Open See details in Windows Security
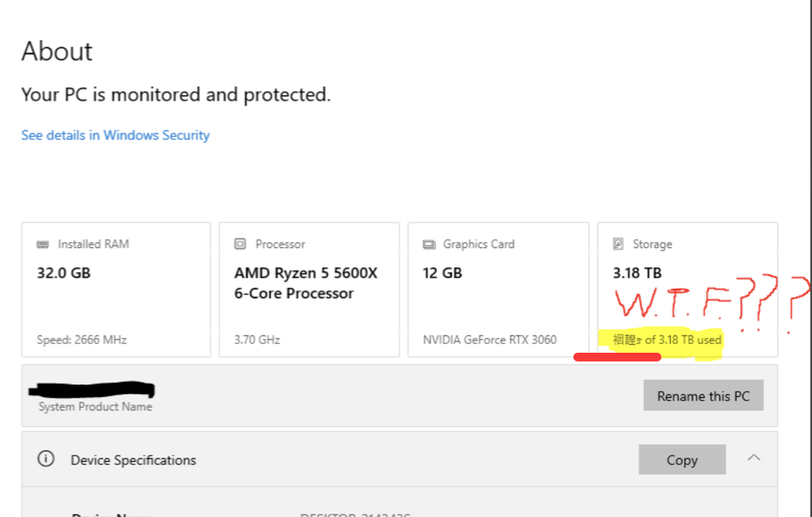Screen dimensions: 812x517 [x=115, y=135]
